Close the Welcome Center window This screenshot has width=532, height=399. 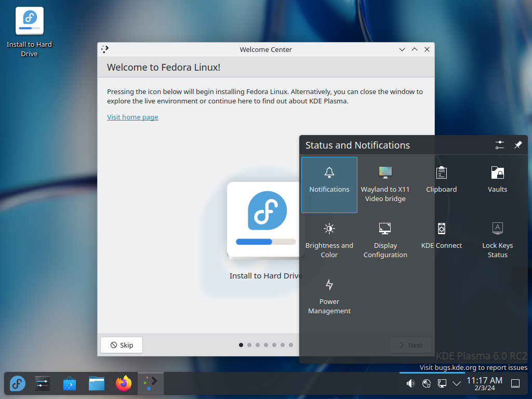(427, 49)
